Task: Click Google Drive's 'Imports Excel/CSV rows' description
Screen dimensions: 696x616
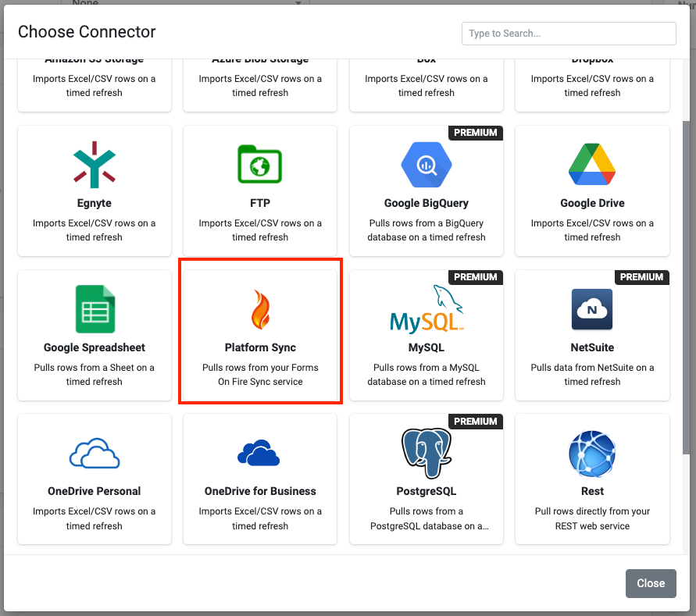Action: [x=592, y=230]
